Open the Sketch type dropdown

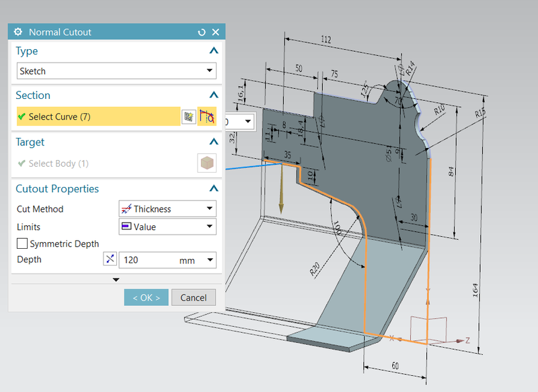click(x=209, y=71)
